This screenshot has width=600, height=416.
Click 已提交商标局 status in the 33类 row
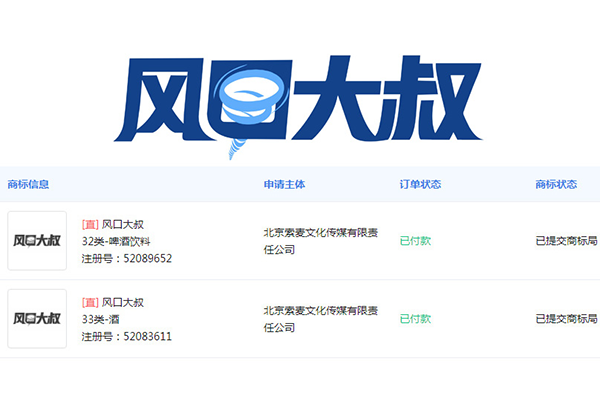pos(567,319)
